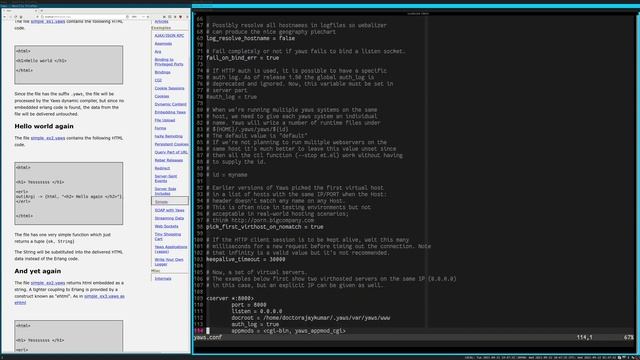The width and height of the screenshot is (640, 360).
Task: Click the 'And yet again' heading
Action: [x=38, y=271]
